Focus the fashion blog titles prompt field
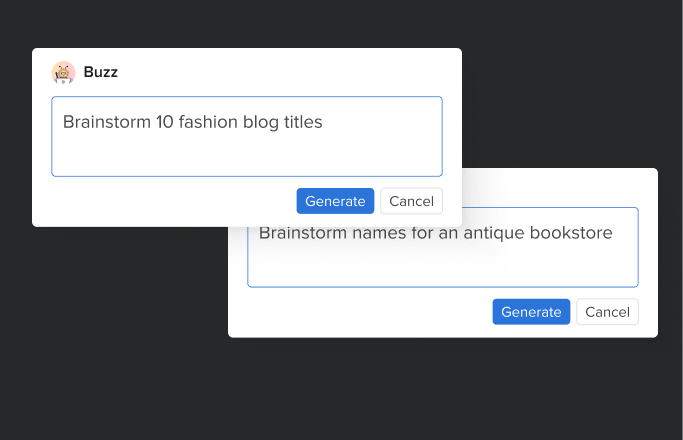Screen dimensions: 683x440 (247, 136)
